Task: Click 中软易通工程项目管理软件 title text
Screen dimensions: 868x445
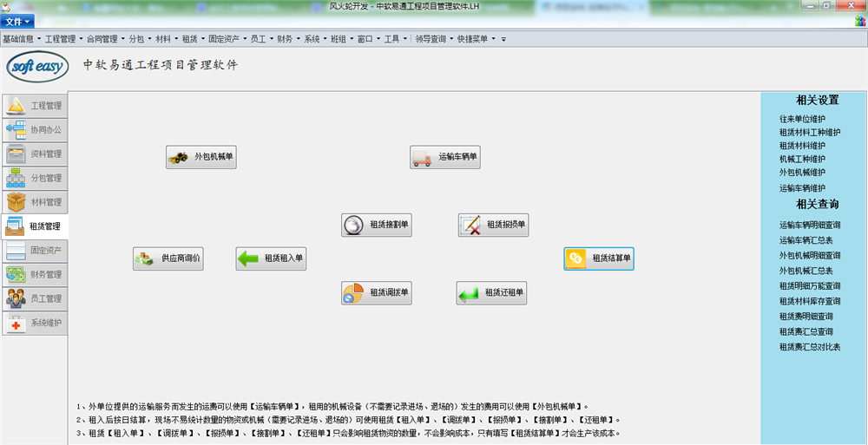Action: point(161,65)
